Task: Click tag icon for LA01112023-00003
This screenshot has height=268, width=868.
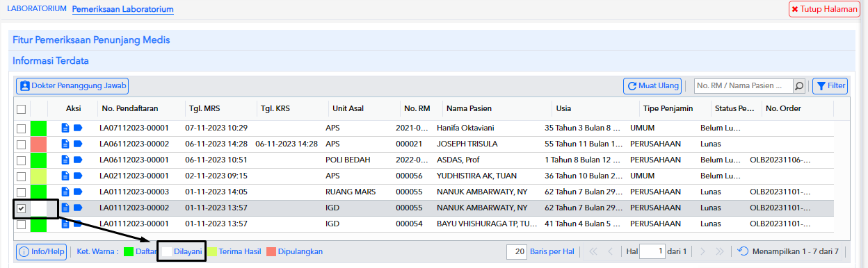Action: [77, 192]
